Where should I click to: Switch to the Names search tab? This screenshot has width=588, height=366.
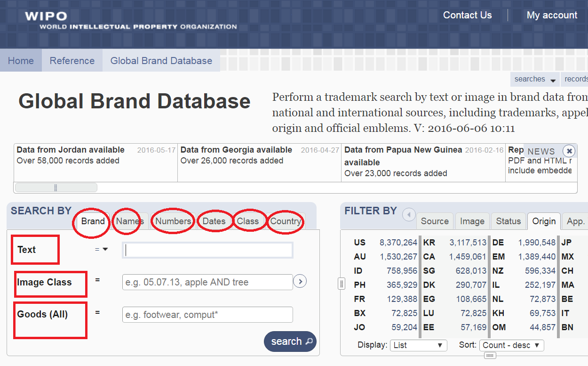click(x=129, y=221)
